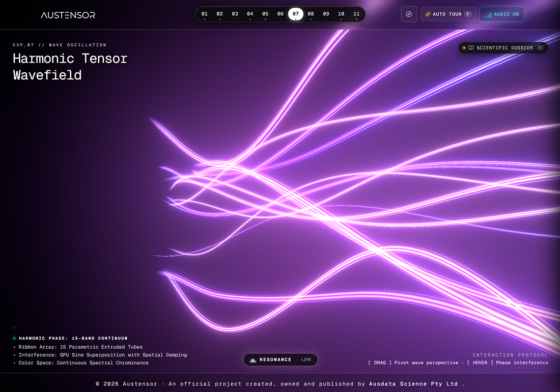The width and height of the screenshot is (560, 392).
Task: Open the Scientific Dossier
Action: tap(503, 48)
